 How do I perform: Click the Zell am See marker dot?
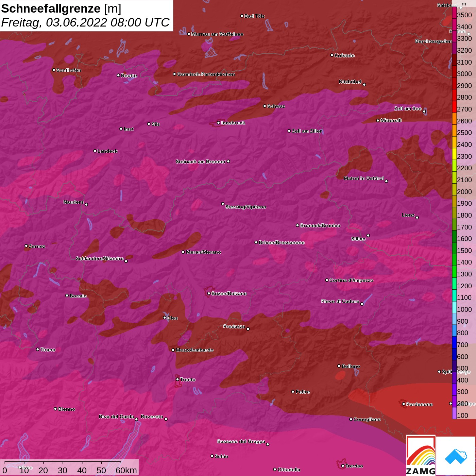pyautogui.click(x=424, y=112)
